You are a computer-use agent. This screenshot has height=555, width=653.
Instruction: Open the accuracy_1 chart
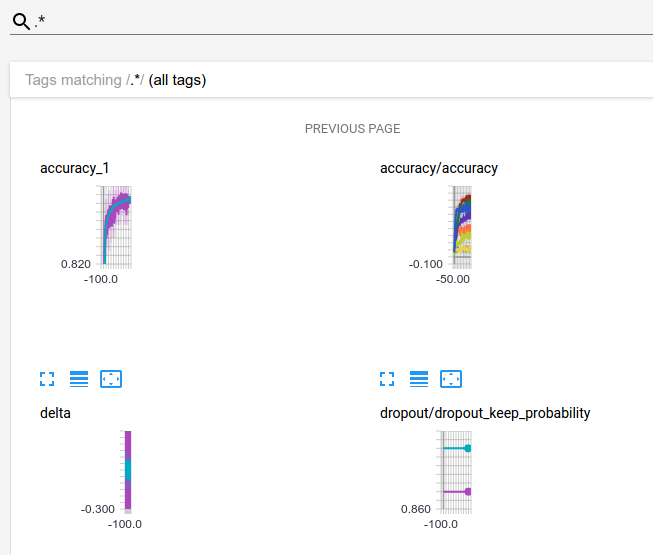tap(114, 227)
